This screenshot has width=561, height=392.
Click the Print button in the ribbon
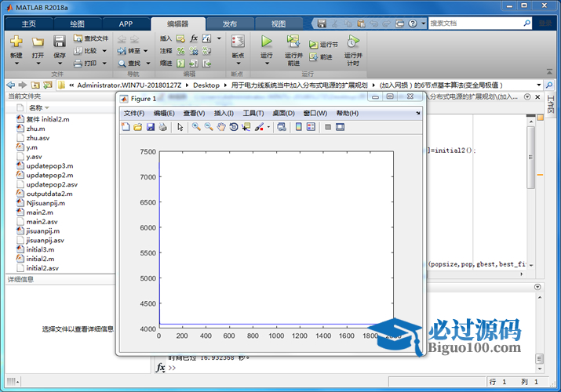[86, 64]
